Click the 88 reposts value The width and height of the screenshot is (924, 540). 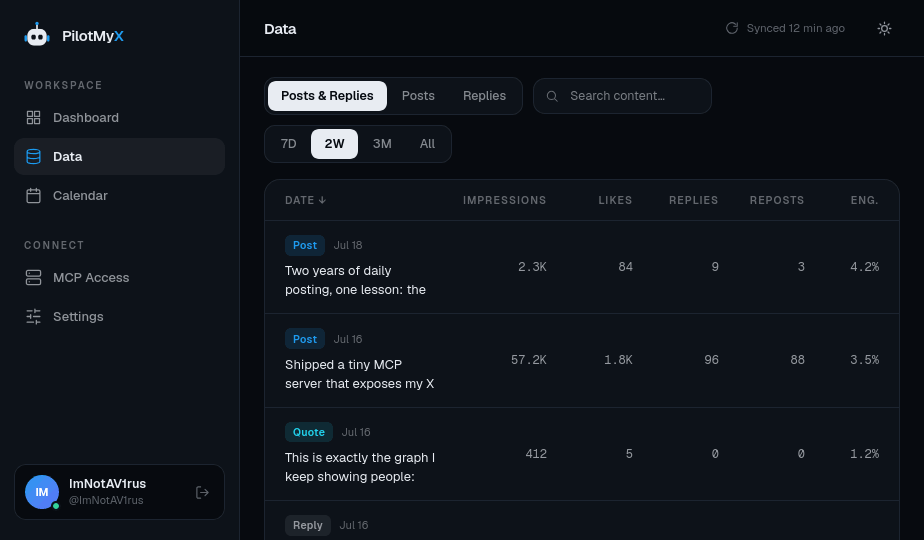[797, 360]
